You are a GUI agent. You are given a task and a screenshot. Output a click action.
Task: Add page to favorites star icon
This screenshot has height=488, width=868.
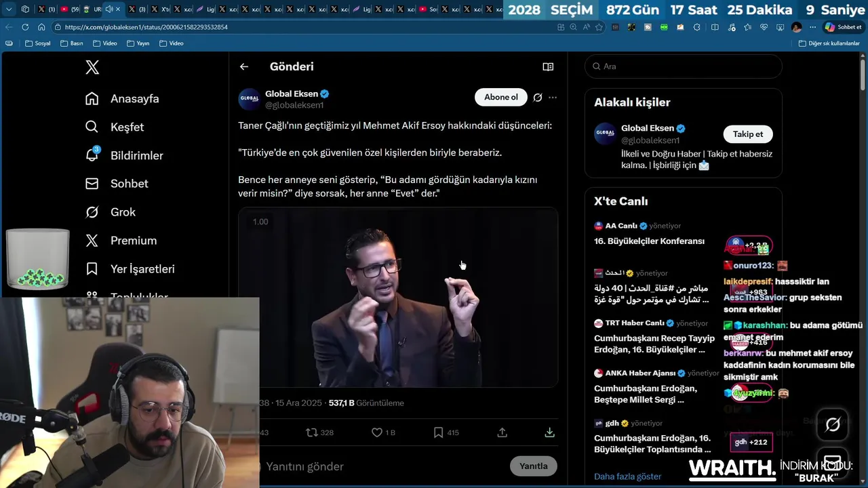coord(599,27)
